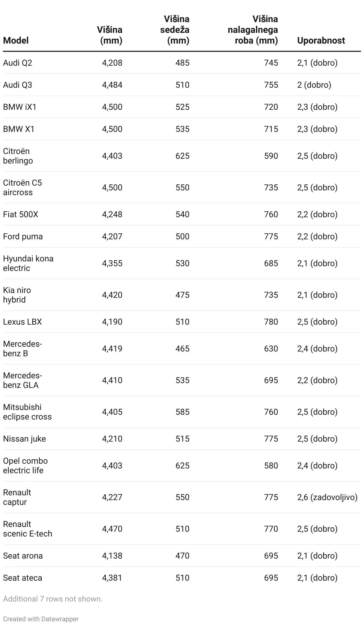
Task: Select the Nissan juke row label
Action: coord(24,439)
